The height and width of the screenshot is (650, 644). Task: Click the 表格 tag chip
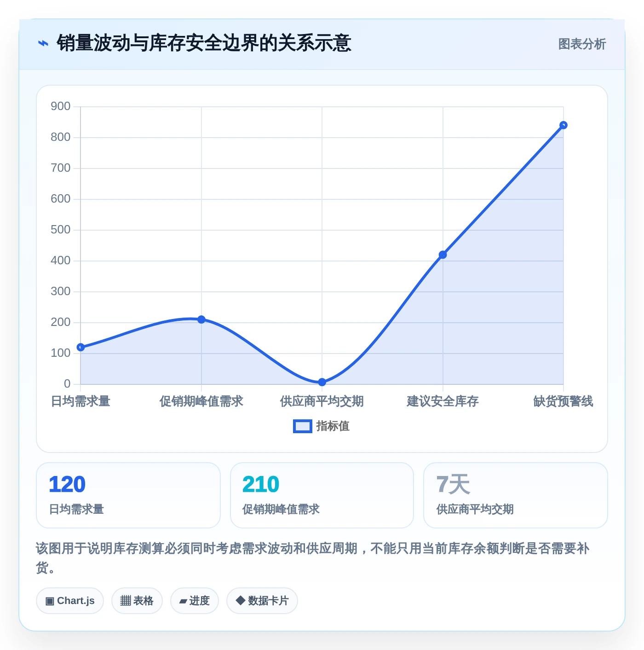click(x=137, y=601)
